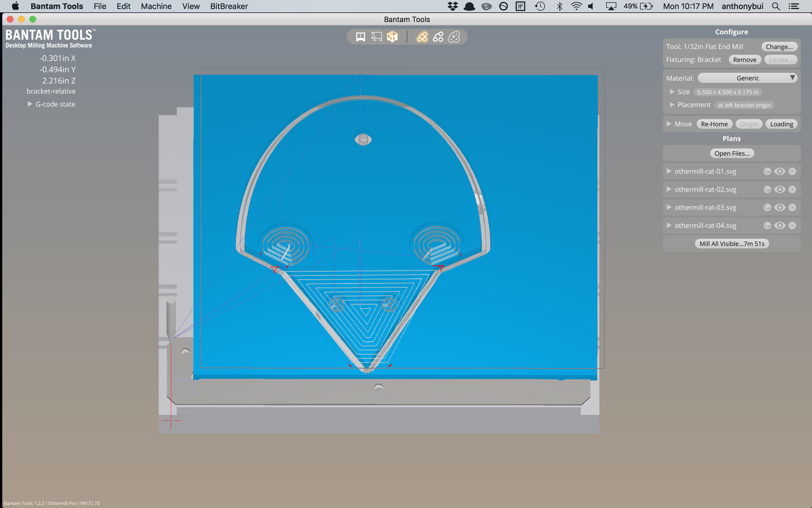The height and width of the screenshot is (508, 812).
Task: Toggle the outlined board shape view icon
Action: pos(454,37)
